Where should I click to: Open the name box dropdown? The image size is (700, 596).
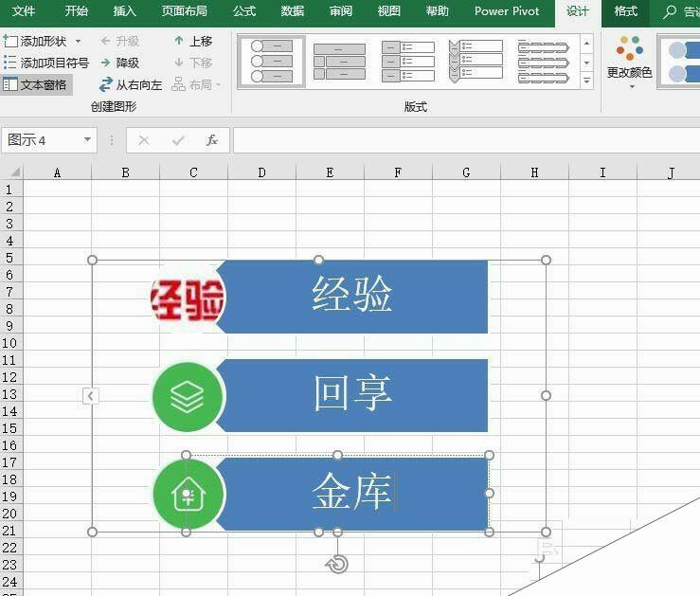click(x=88, y=140)
